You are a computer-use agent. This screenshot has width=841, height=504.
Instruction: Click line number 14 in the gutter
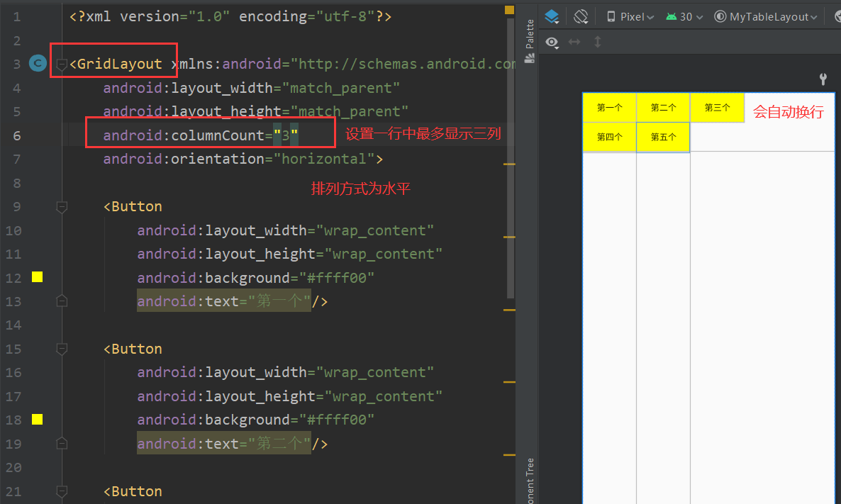pyautogui.click(x=13, y=325)
